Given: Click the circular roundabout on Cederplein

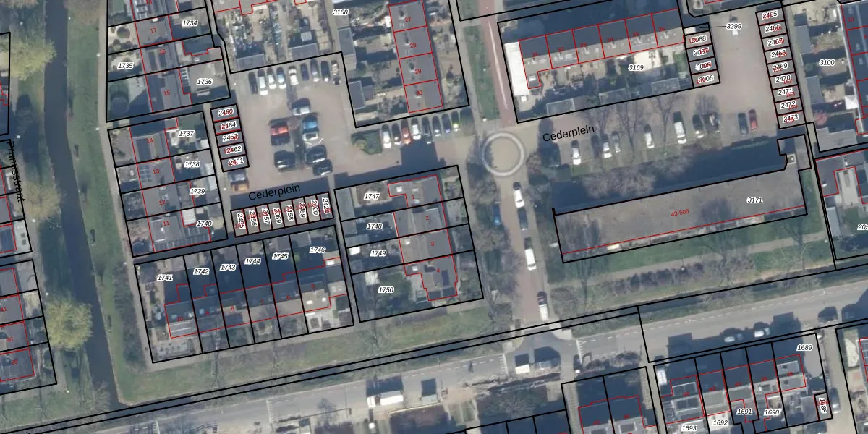Looking at the screenshot, I should (502, 153).
